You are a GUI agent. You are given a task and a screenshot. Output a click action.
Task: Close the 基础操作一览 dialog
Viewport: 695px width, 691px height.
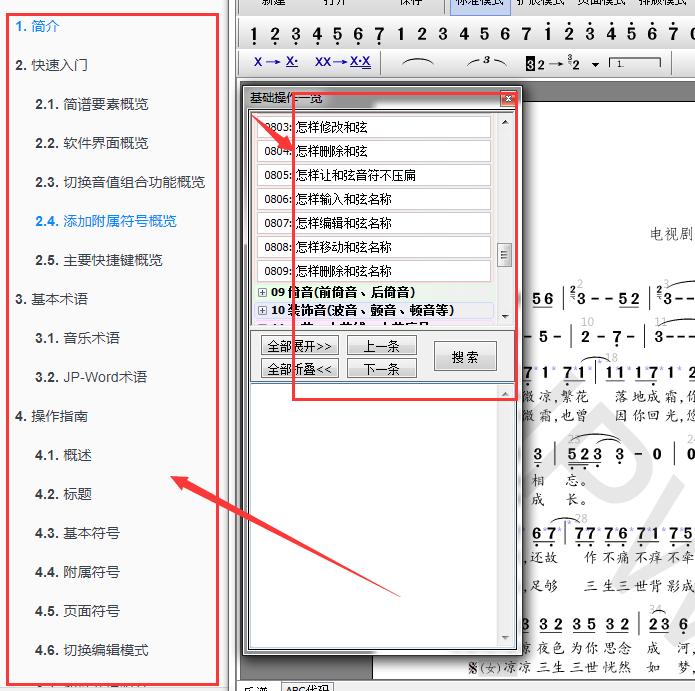point(509,98)
